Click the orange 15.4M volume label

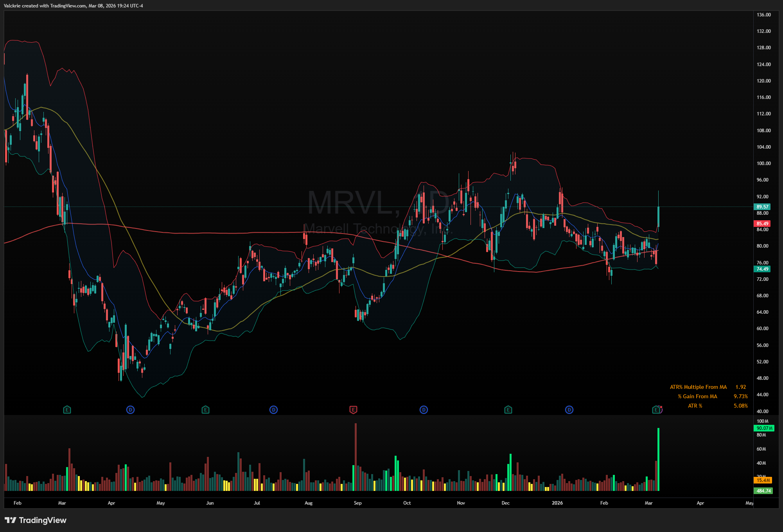(763, 480)
